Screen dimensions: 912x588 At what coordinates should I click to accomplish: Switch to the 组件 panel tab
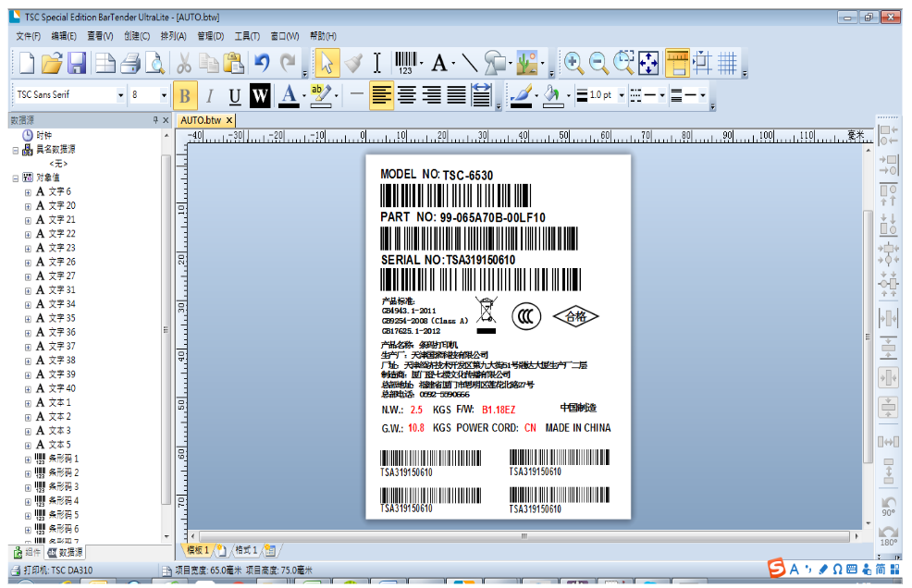(x=28, y=552)
